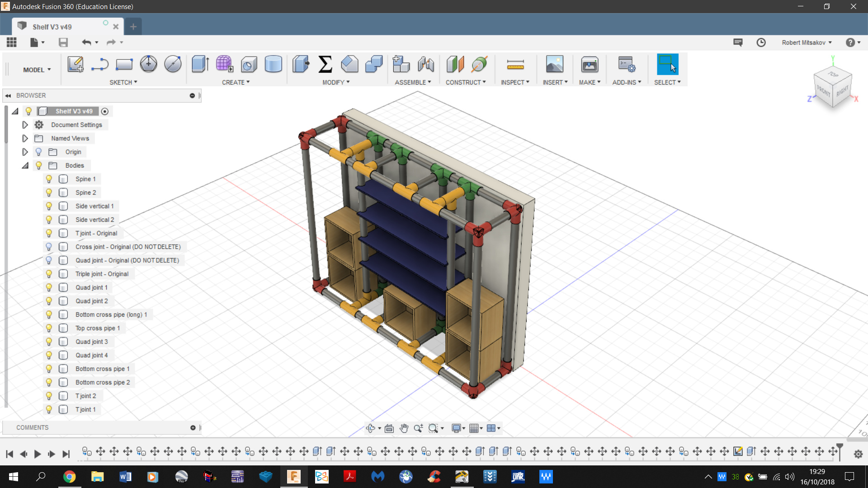868x488 pixels.
Task: Click the Insert image icon
Action: coord(555,64)
